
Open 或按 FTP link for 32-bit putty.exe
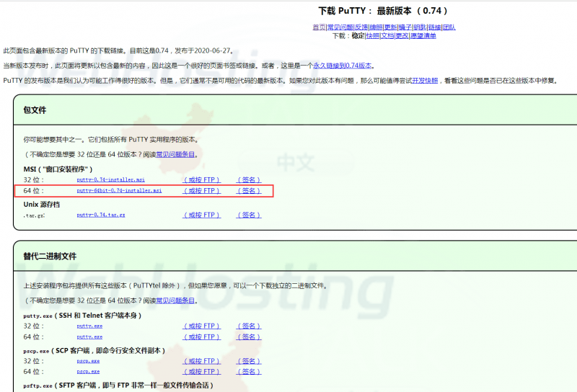[x=202, y=326]
